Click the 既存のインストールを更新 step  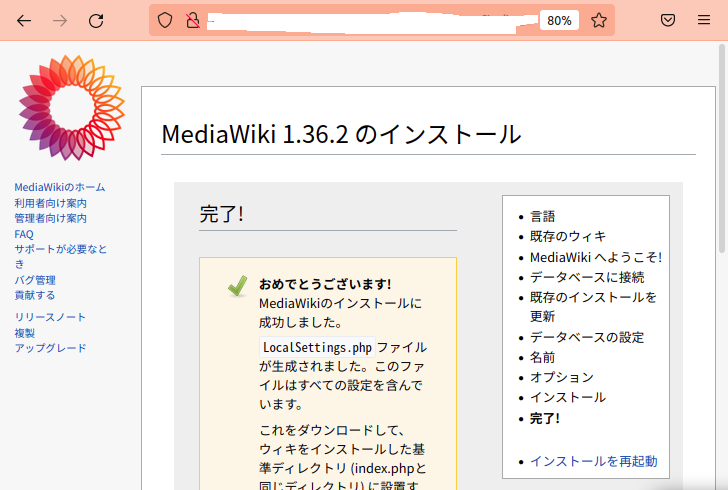tap(593, 307)
